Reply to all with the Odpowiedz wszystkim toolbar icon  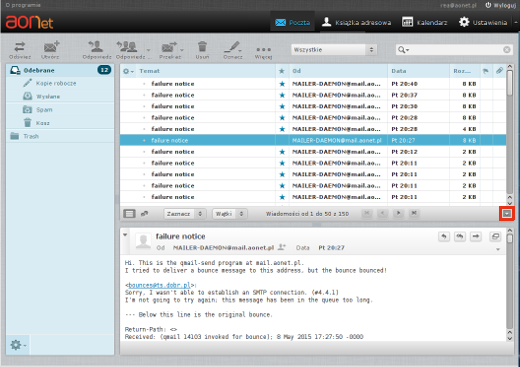tap(130, 50)
